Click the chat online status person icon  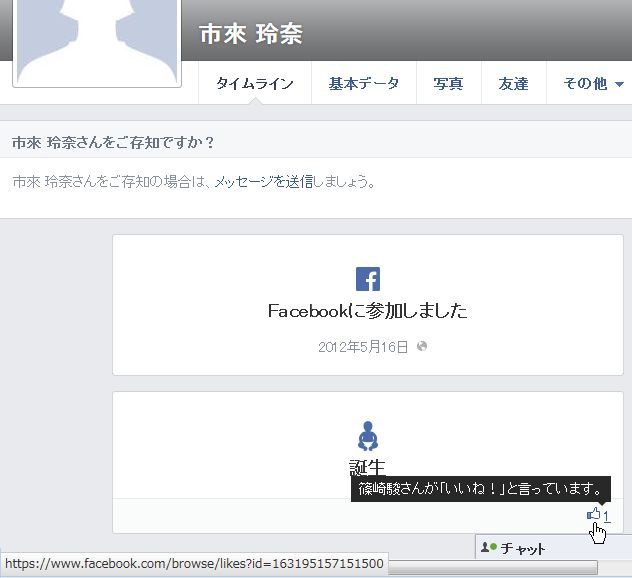pos(489,547)
